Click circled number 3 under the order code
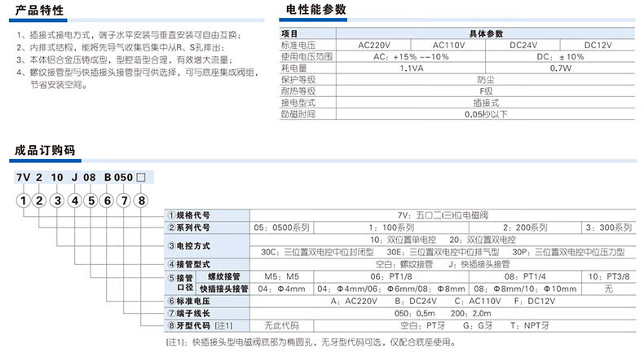Viewport: 644px width, 353px height. click(x=57, y=201)
